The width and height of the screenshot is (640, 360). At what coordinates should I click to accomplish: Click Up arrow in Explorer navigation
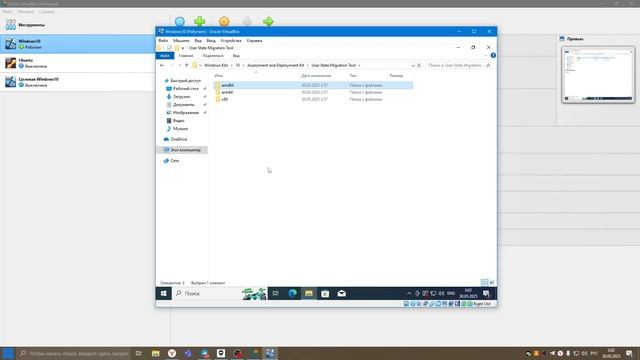pos(187,65)
